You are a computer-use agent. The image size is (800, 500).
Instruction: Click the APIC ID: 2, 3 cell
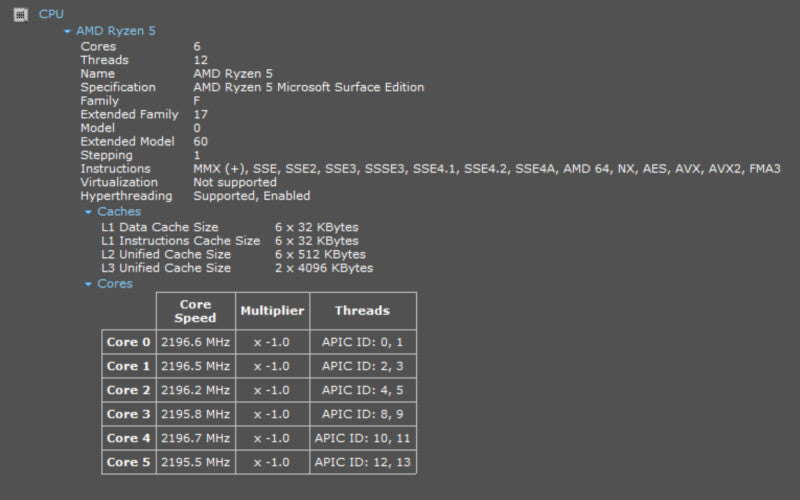363,366
